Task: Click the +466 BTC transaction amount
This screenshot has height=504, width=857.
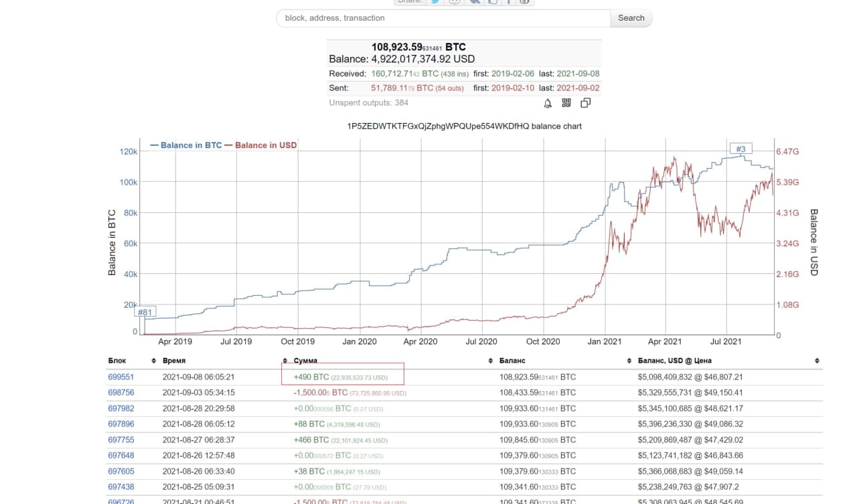Action: point(340,440)
